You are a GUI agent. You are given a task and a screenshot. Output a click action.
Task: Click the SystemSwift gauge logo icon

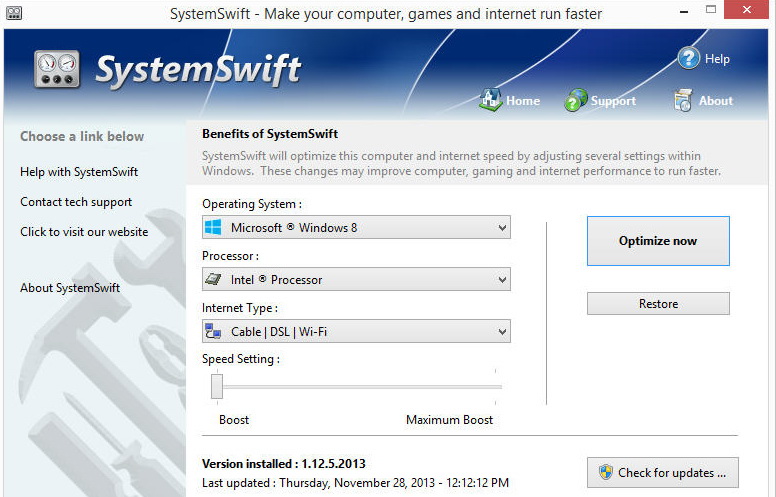coord(57,69)
